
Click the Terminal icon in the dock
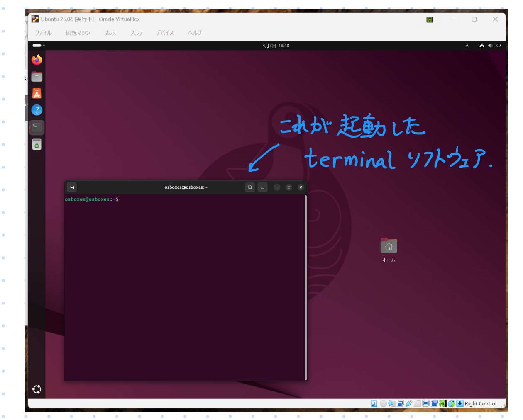point(37,127)
